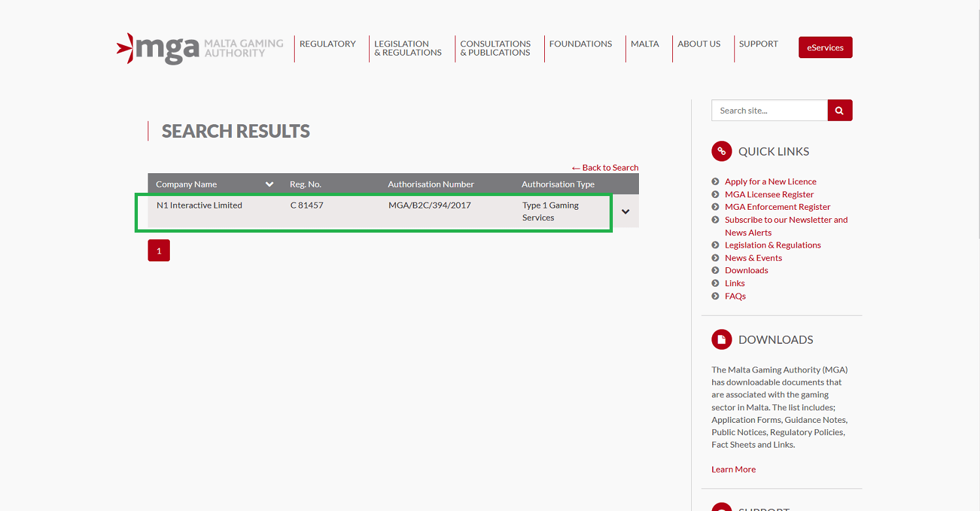Click the Downloads document icon

(x=721, y=339)
